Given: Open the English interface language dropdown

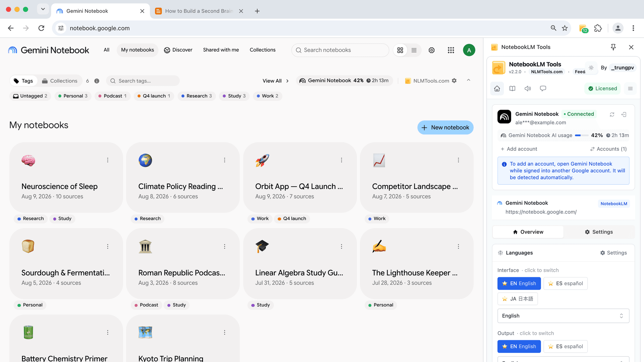Looking at the screenshot, I should [563, 316].
